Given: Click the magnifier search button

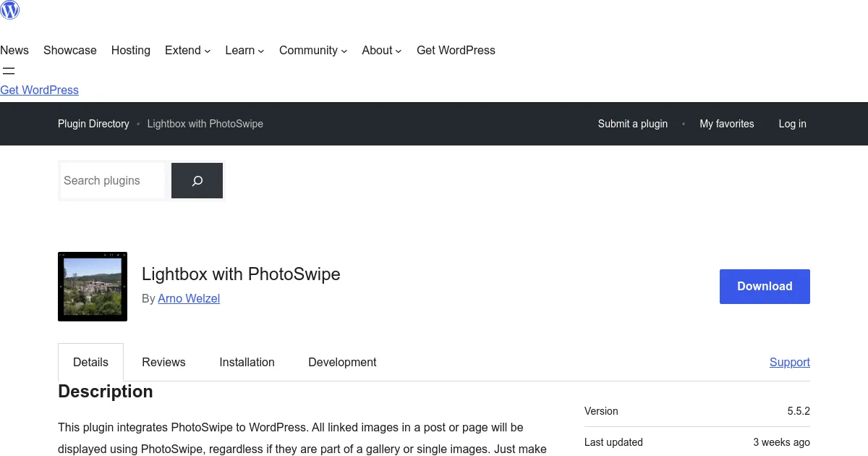Looking at the screenshot, I should click(197, 181).
